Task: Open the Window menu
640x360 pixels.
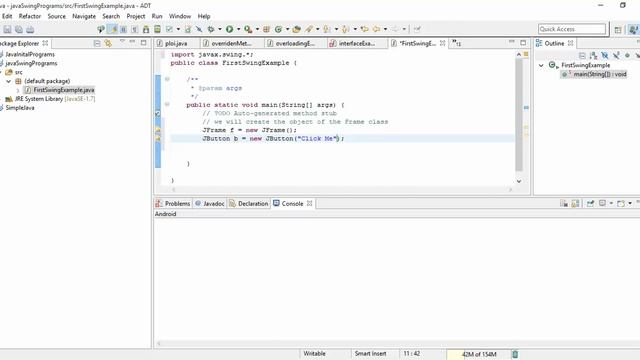Action: pos(180,16)
